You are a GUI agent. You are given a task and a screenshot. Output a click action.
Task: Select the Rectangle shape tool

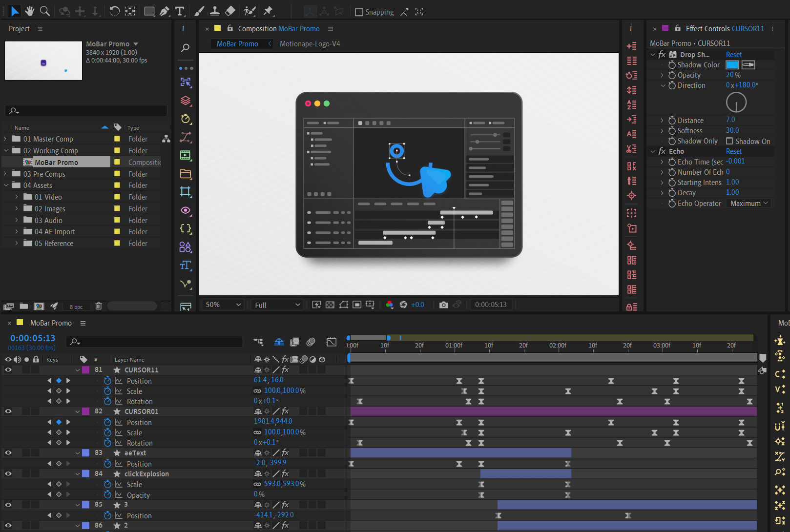(x=149, y=11)
